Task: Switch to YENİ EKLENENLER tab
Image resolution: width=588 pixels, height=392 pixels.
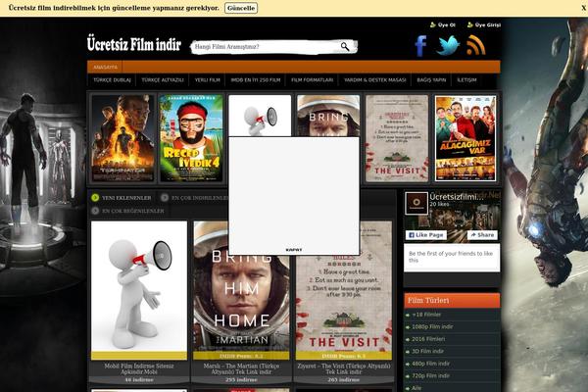Action: click(x=126, y=198)
